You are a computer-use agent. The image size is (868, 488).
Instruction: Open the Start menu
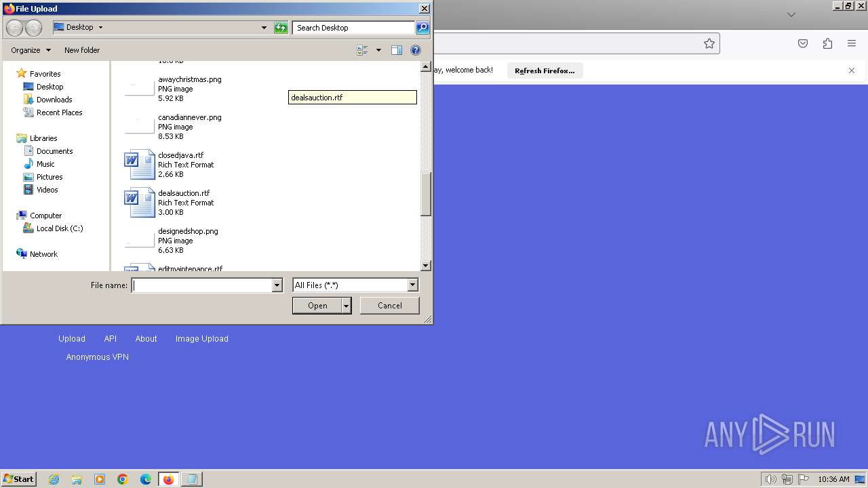pyautogui.click(x=18, y=479)
